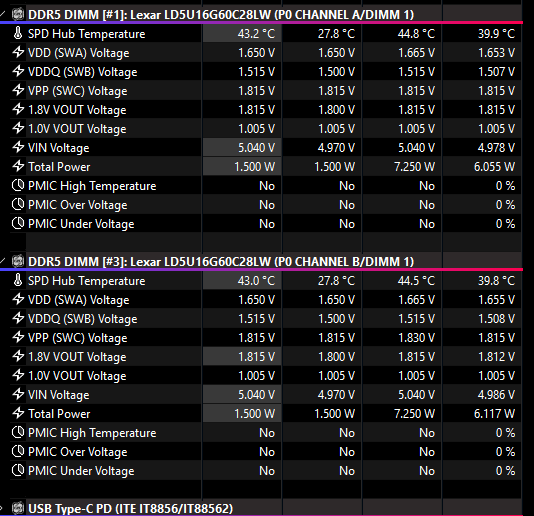
Task: Select DIMM #1 SPD Hub Temperature label
Action: click(87, 34)
